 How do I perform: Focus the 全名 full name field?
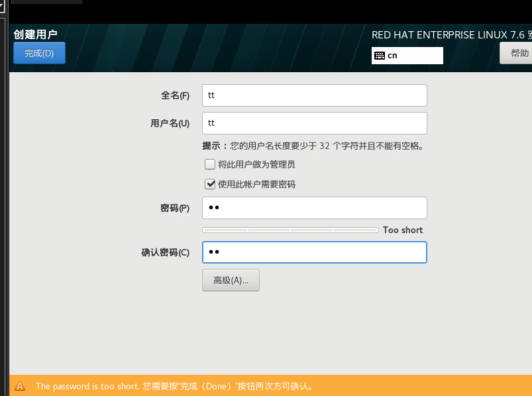pos(314,95)
